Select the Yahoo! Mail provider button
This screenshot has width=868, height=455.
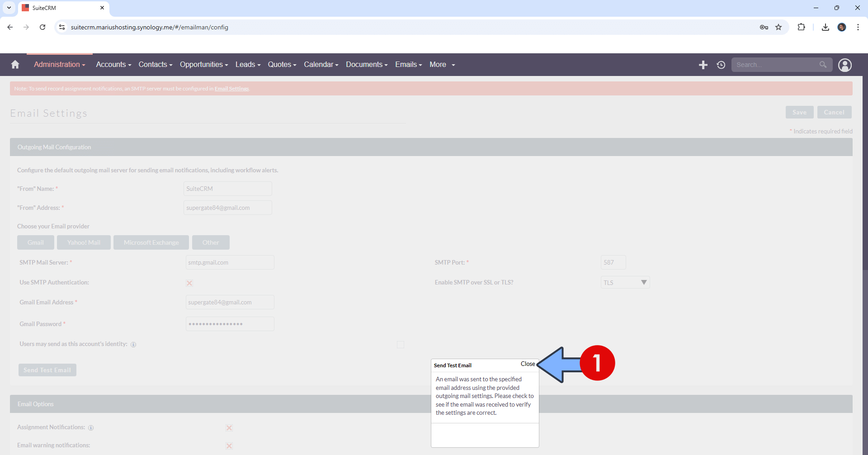(x=84, y=242)
